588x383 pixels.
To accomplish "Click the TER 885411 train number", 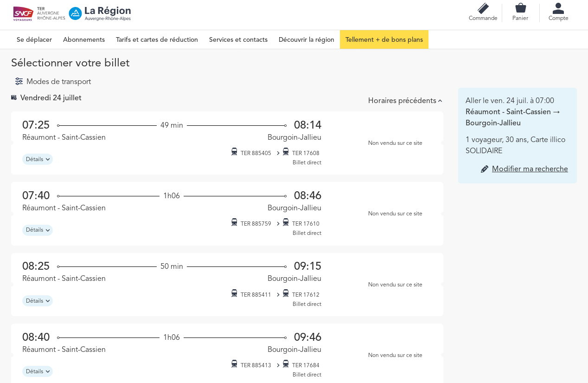I will [256, 295].
